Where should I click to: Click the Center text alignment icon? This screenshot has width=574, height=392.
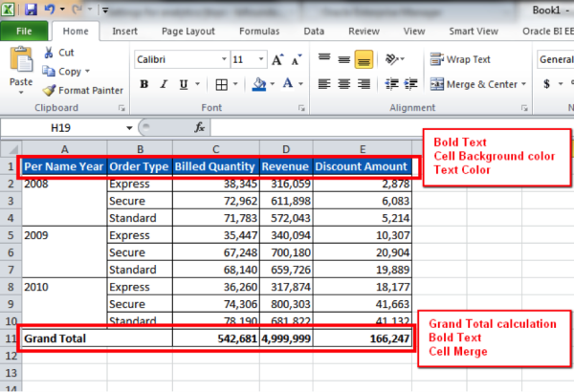coord(343,83)
